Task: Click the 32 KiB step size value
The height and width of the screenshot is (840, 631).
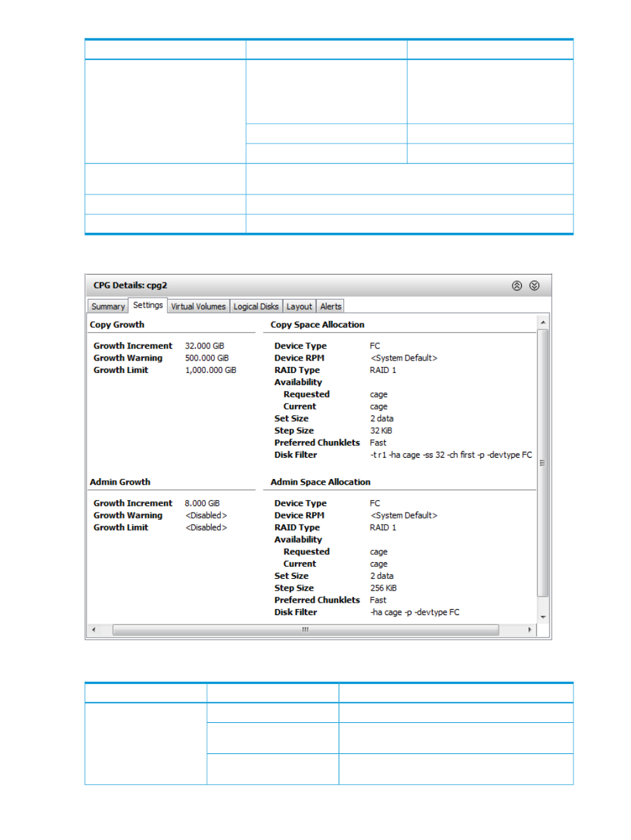Action: coord(381,431)
